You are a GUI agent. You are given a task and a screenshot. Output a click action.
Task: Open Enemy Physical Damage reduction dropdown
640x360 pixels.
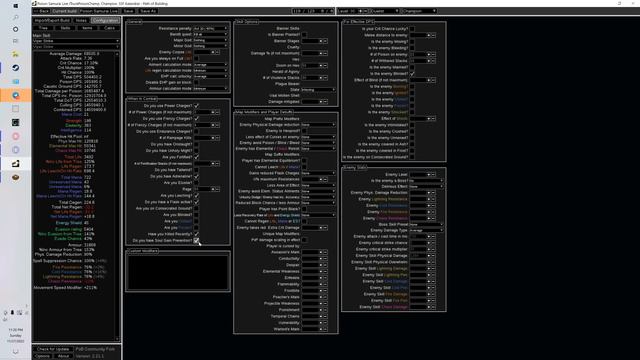pyautogui.click(x=318, y=124)
